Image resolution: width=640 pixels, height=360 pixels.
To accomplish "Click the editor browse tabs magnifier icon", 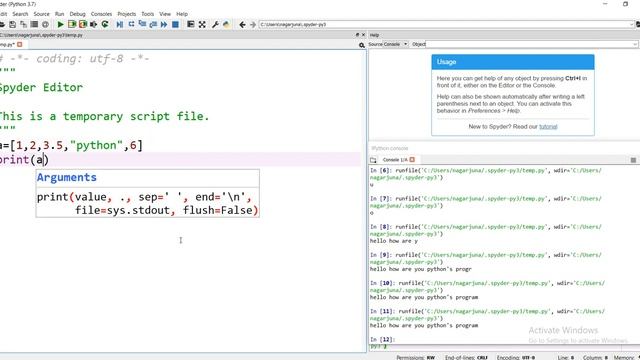I will click(362, 45).
